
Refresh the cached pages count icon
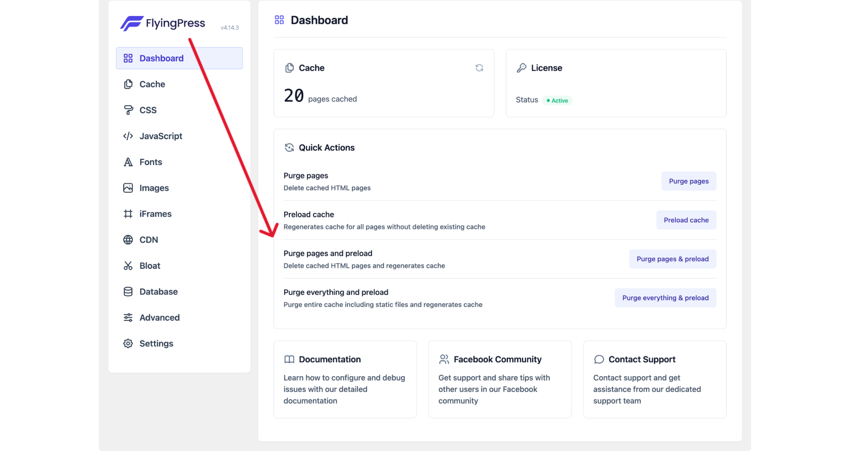(x=479, y=68)
